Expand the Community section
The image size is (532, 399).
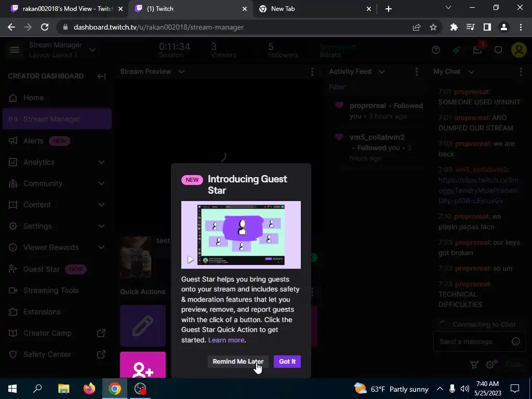tap(57, 183)
